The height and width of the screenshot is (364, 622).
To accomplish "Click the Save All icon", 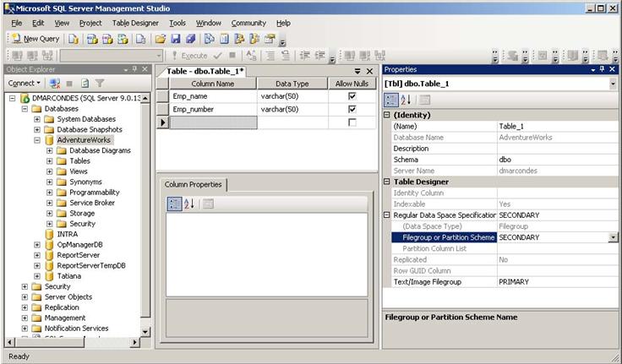I will 190,39.
